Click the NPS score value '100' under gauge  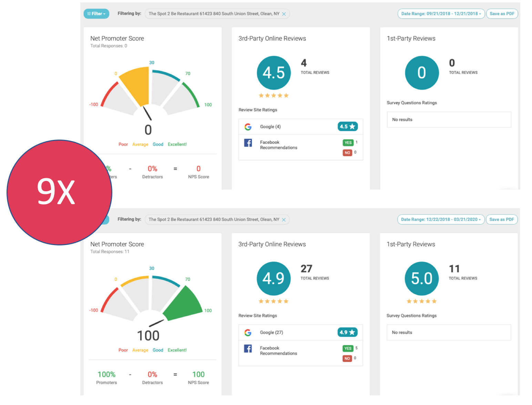148,336
